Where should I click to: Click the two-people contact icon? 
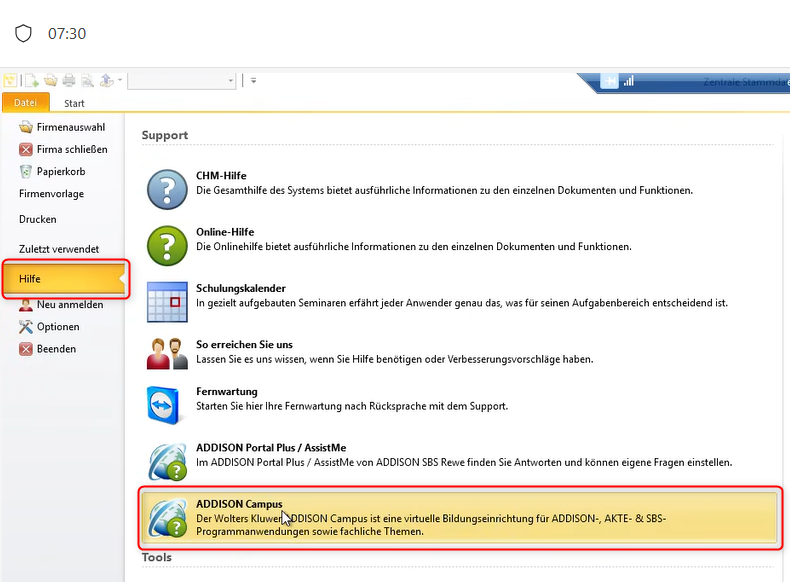[167, 354]
